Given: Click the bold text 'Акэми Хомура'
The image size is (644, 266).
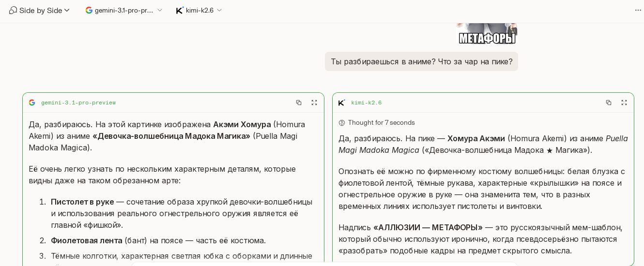Looking at the screenshot, I should point(242,124).
